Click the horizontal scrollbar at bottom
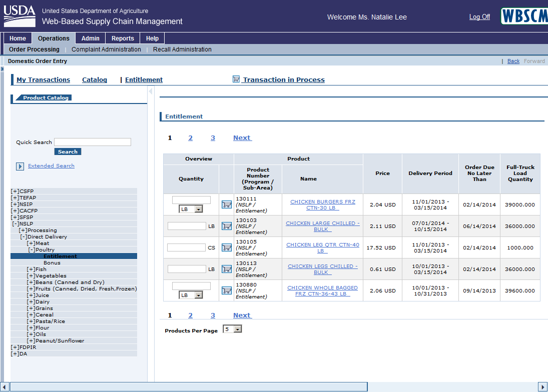Screen dimensions: 548x392 click(189, 387)
